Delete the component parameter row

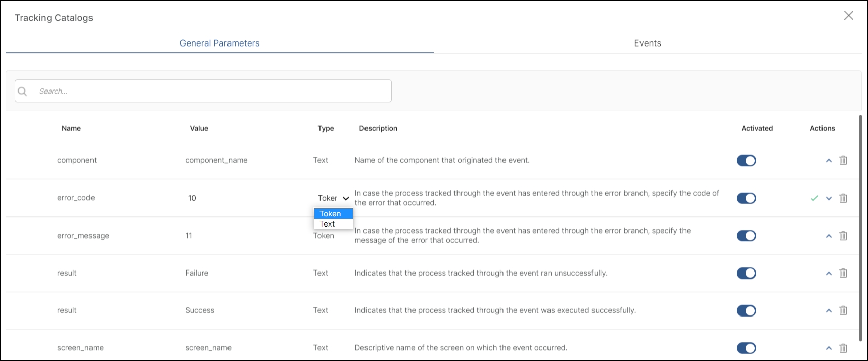pyautogui.click(x=843, y=160)
